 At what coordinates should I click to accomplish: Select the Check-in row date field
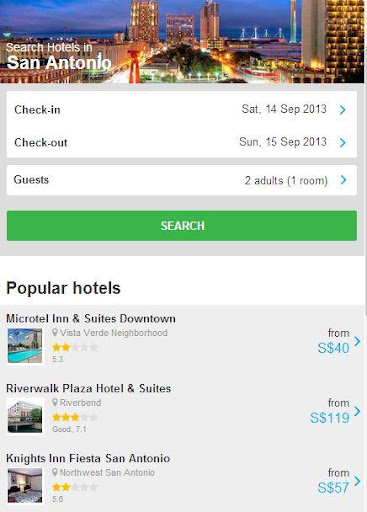click(182, 109)
